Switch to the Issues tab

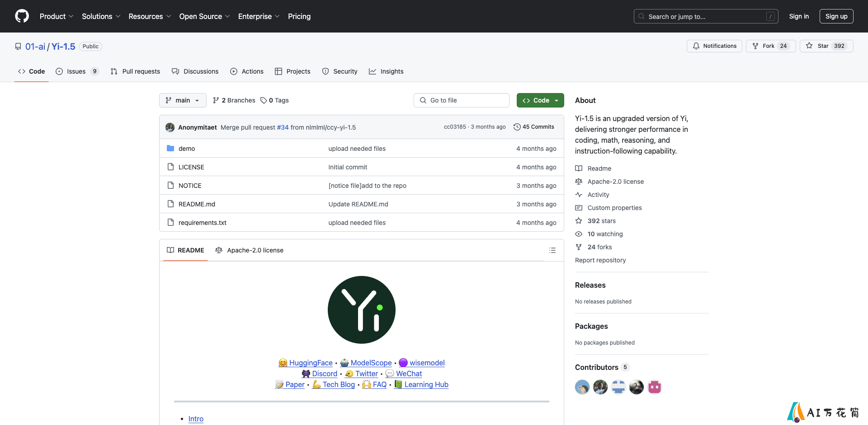coord(77,71)
